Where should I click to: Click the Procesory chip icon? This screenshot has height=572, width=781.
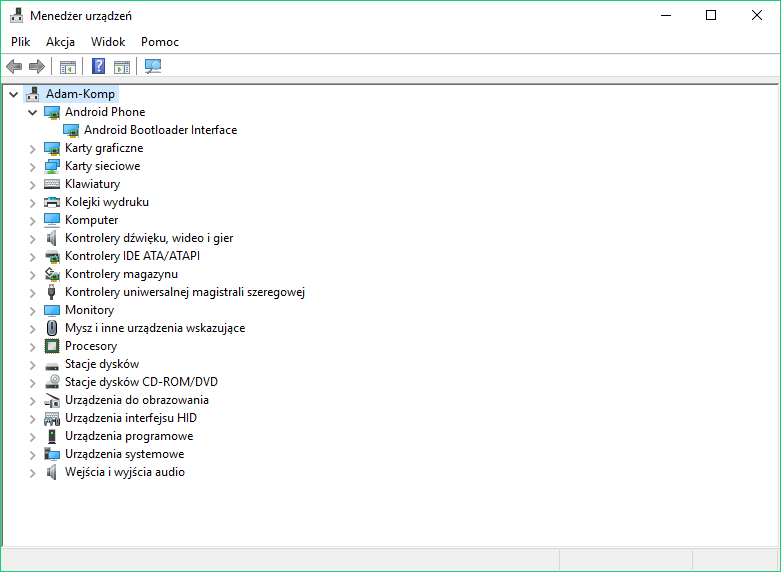(x=52, y=346)
